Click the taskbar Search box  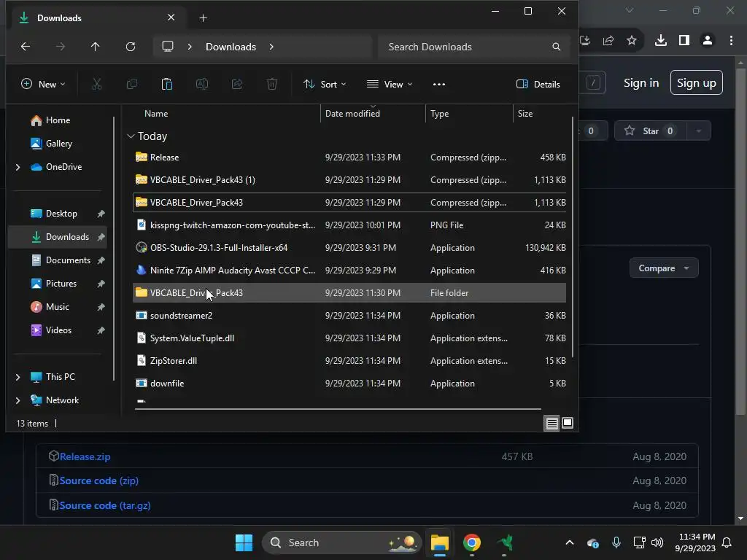point(341,542)
